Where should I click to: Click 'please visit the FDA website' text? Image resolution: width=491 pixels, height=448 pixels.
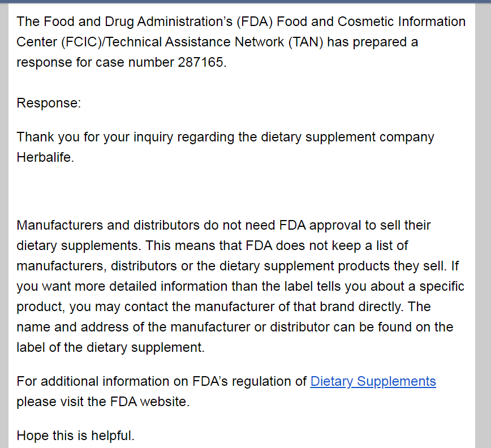103,402
